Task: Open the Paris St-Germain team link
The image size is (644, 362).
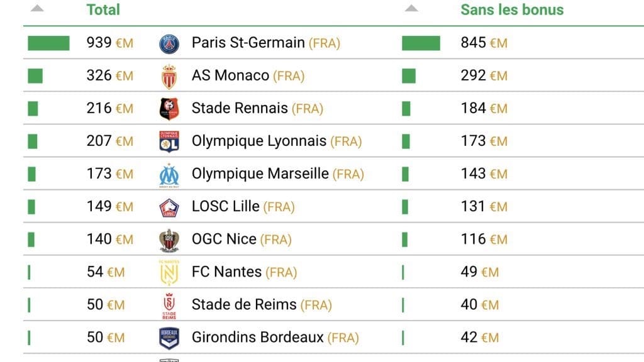Action: (x=248, y=43)
